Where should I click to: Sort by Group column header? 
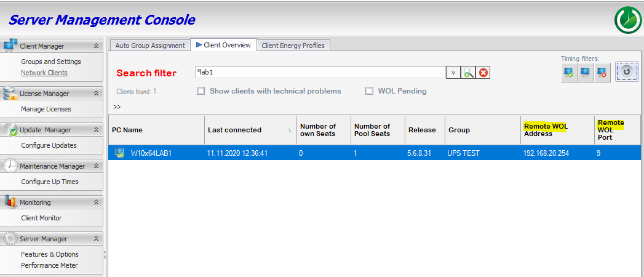(x=483, y=130)
